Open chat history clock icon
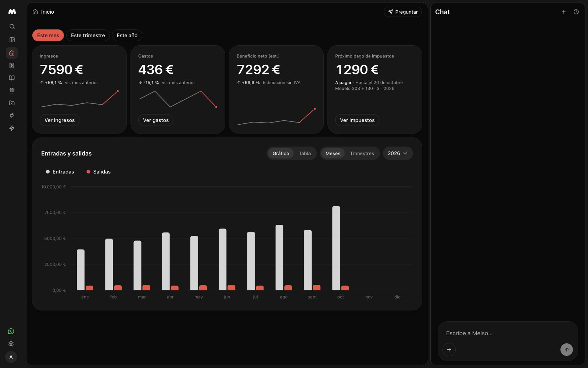The image size is (588, 368). pos(576,12)
